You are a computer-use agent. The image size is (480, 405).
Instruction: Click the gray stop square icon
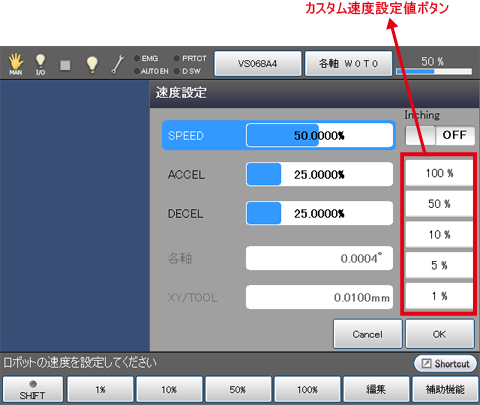pyautogui.click(x=65, y=65)
